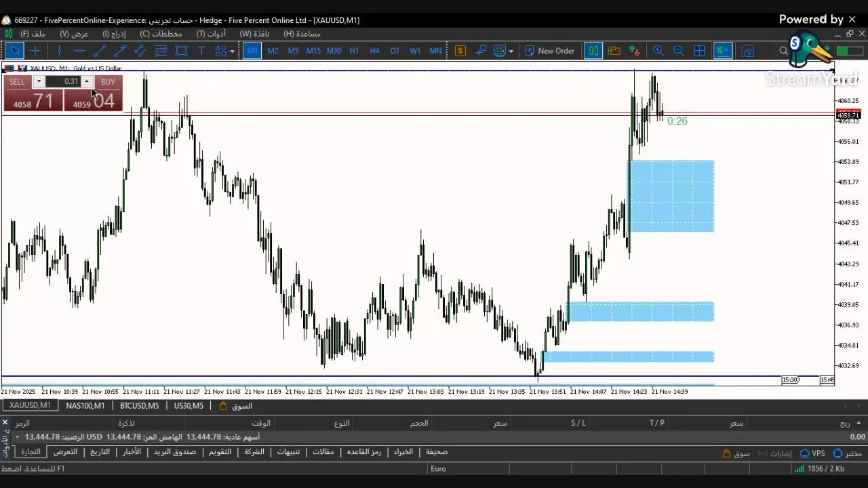Screen dimensions: 868x488
Task: Switch chart to M1 timeframe
Action: tap(252, 51)
